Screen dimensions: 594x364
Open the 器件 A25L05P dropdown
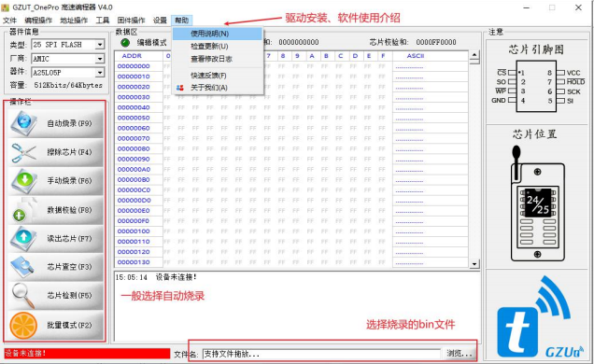[100, 72]
